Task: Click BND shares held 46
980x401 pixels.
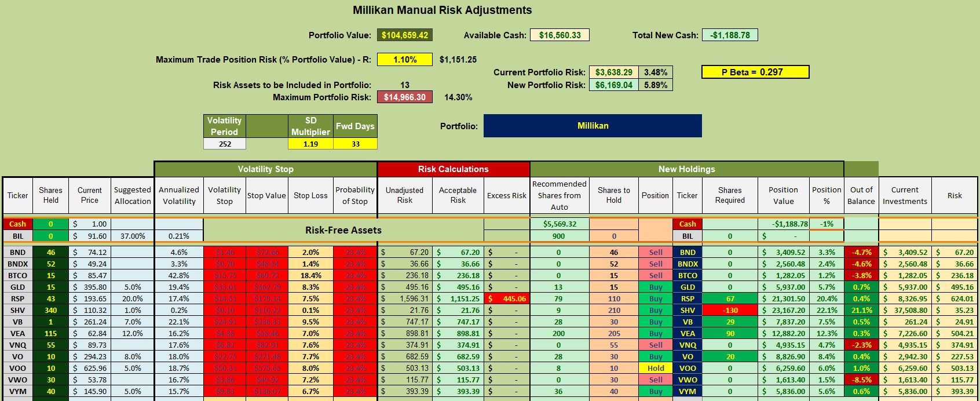Action: click(x=51, y=253)
